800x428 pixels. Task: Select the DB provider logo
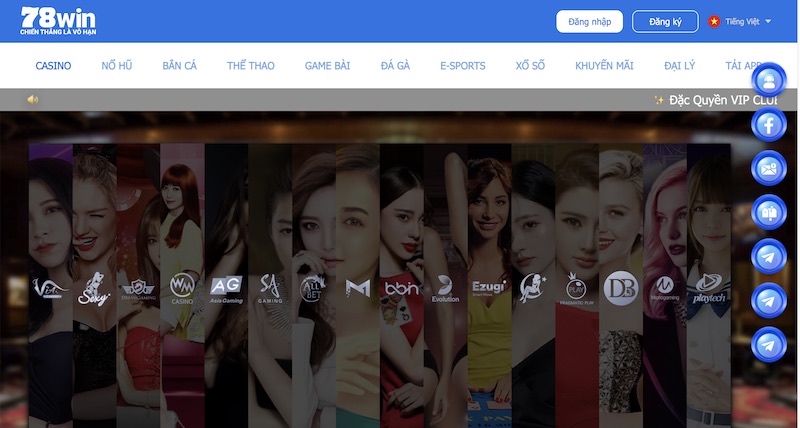tap(620, 288)
